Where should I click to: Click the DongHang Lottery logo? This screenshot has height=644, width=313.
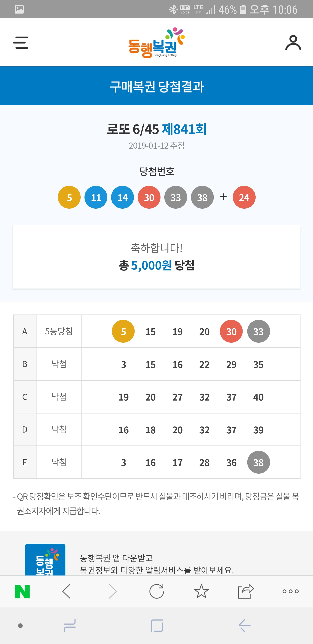pos(157,43)
